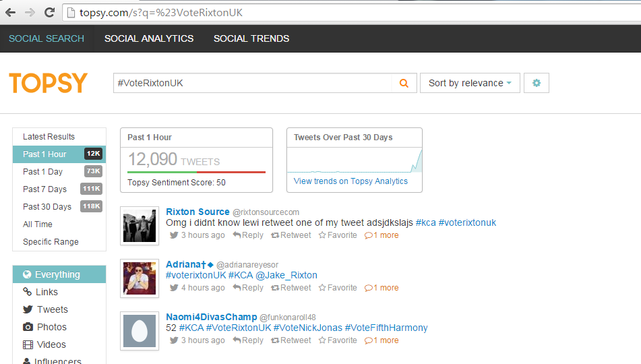
Task: Open the Rixton Source profile name
Action: (198, 212)
